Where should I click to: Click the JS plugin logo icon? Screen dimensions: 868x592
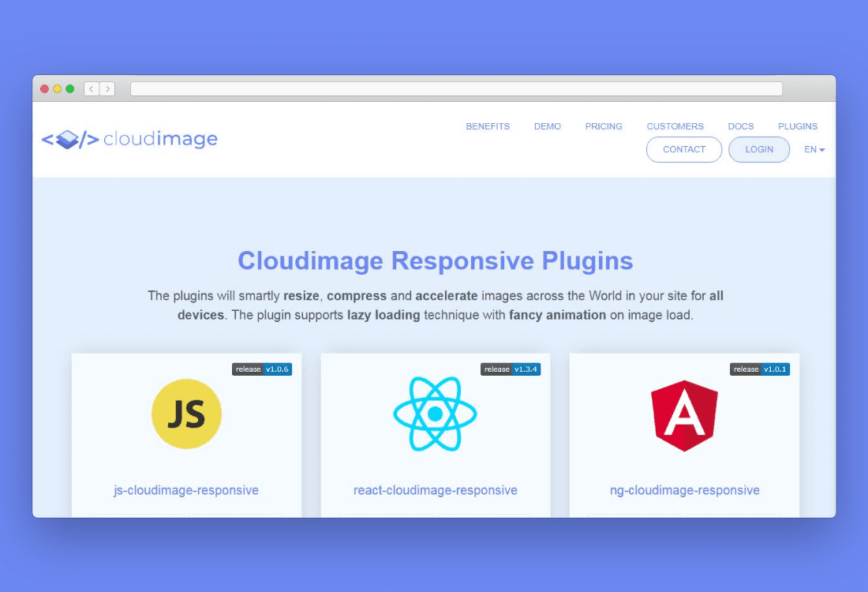pos(186,414)
